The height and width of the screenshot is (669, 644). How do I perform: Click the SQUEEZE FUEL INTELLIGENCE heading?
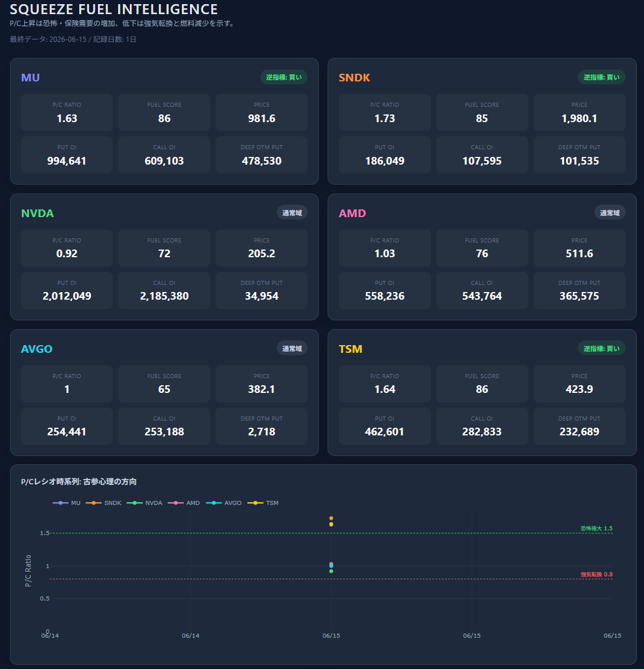coord(113,9)
